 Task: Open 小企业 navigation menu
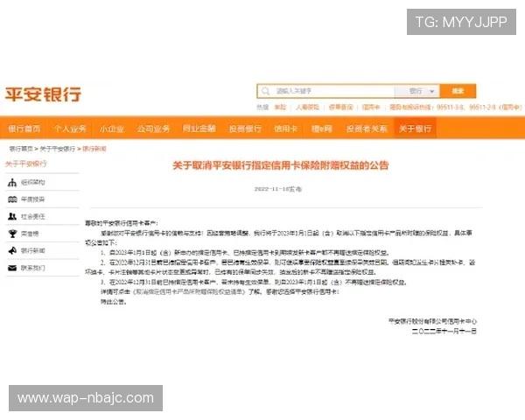click(x=112, y=129)
